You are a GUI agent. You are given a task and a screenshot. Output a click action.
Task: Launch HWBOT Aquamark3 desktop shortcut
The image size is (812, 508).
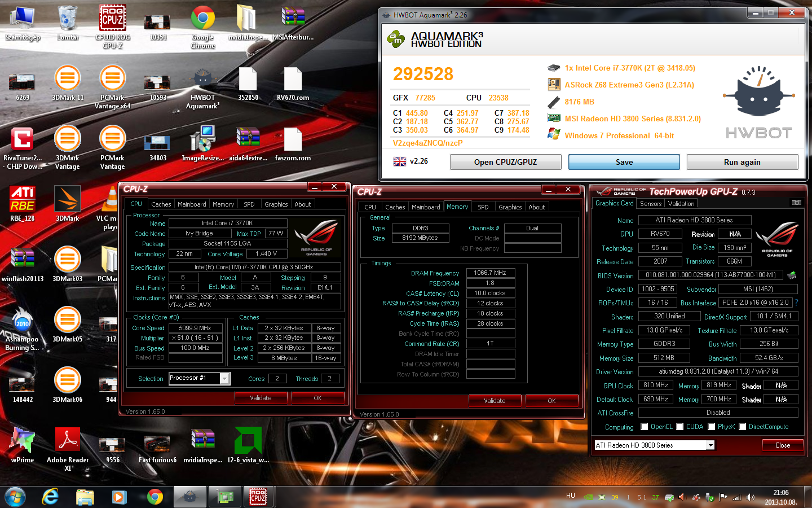click(x=203, y=87)
